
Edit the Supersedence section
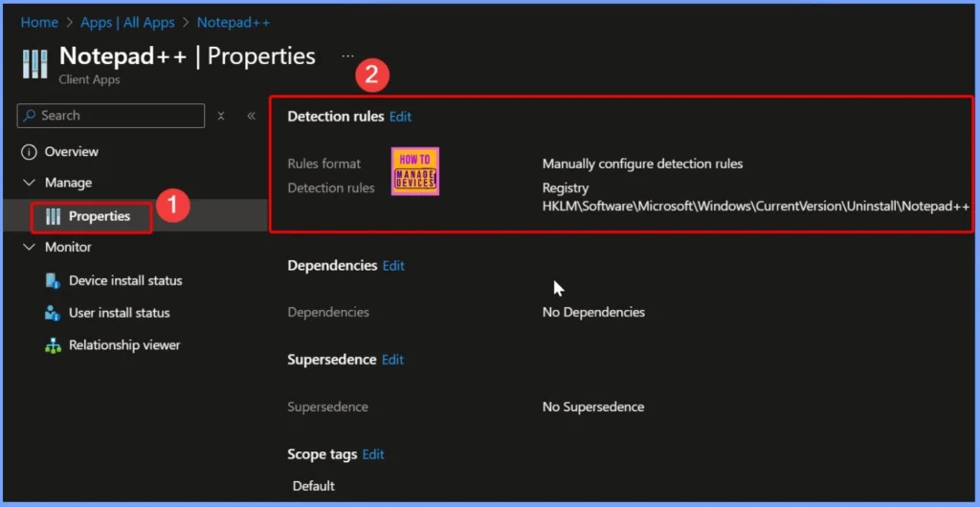pos(393,360)
